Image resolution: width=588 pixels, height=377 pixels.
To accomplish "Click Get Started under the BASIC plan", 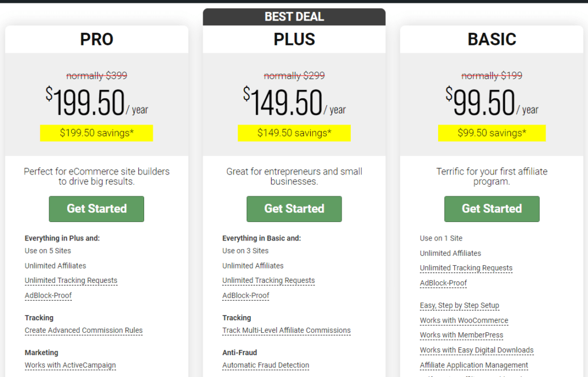I will click(x=492, y=209).
